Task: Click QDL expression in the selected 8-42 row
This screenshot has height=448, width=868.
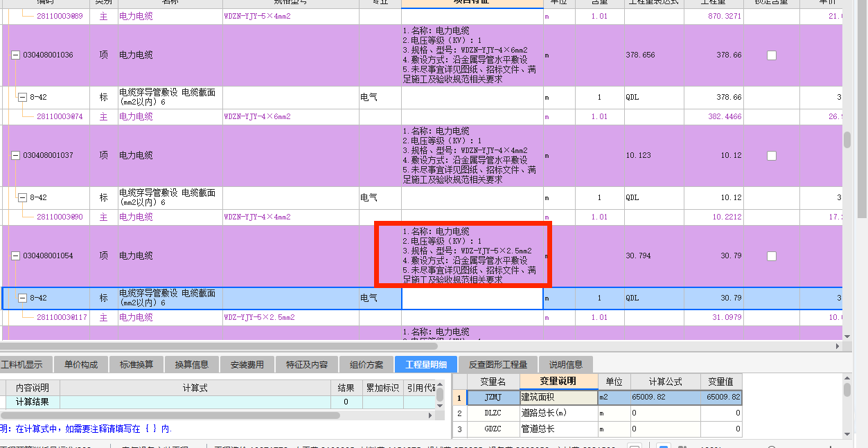Action: click(632, 298)
